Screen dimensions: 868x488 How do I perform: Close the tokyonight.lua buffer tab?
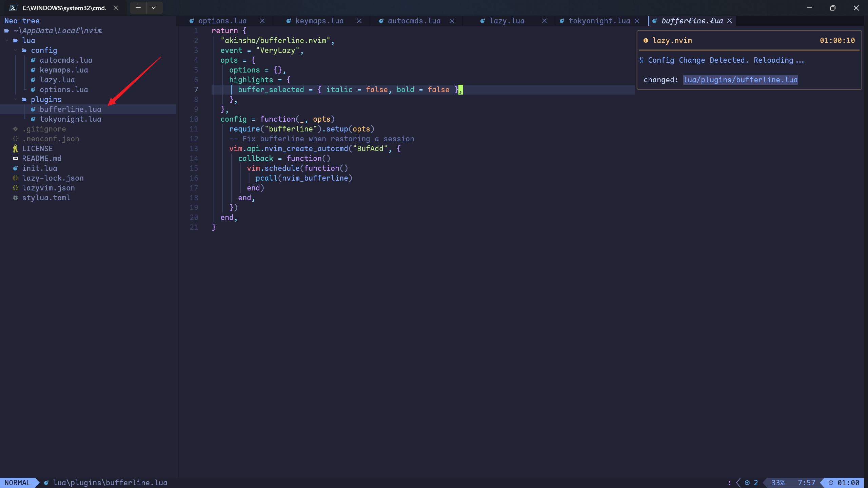pos(637,21)
